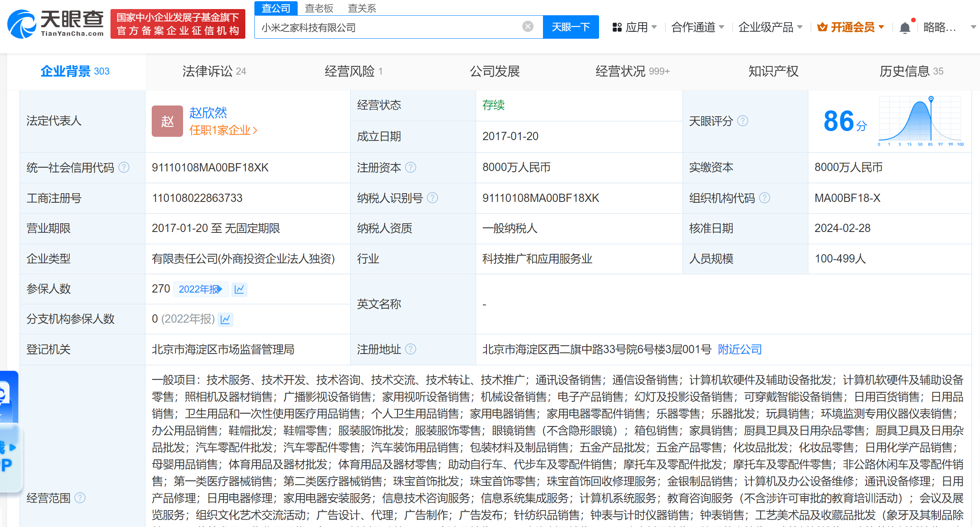Open the notification bell
The width and height of the screenshot is (980, 527).
[x=905, y=28]
